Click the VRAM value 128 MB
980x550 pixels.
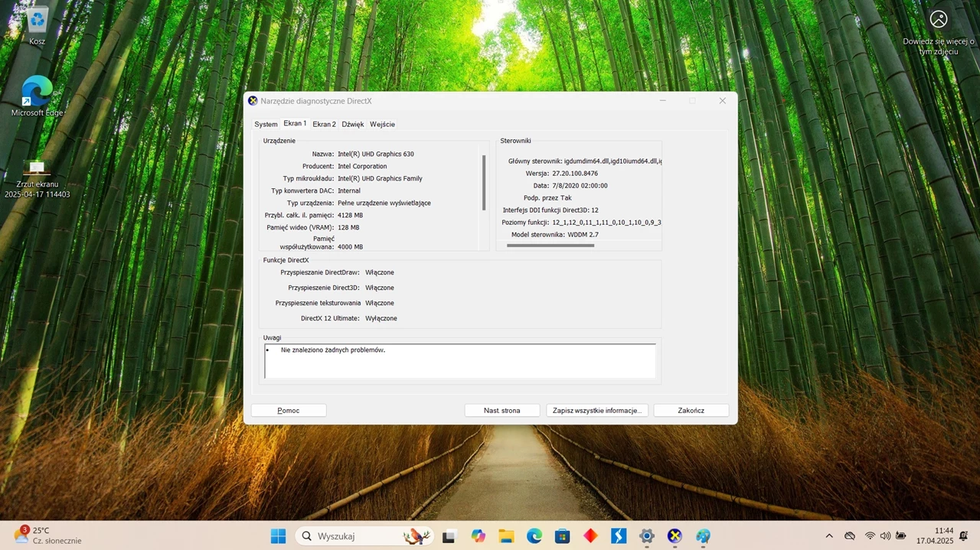348,227
